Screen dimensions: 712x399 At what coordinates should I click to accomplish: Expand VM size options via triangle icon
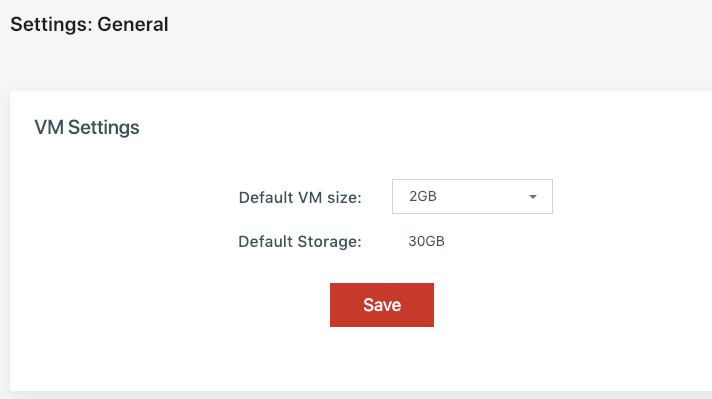[533, 197]
